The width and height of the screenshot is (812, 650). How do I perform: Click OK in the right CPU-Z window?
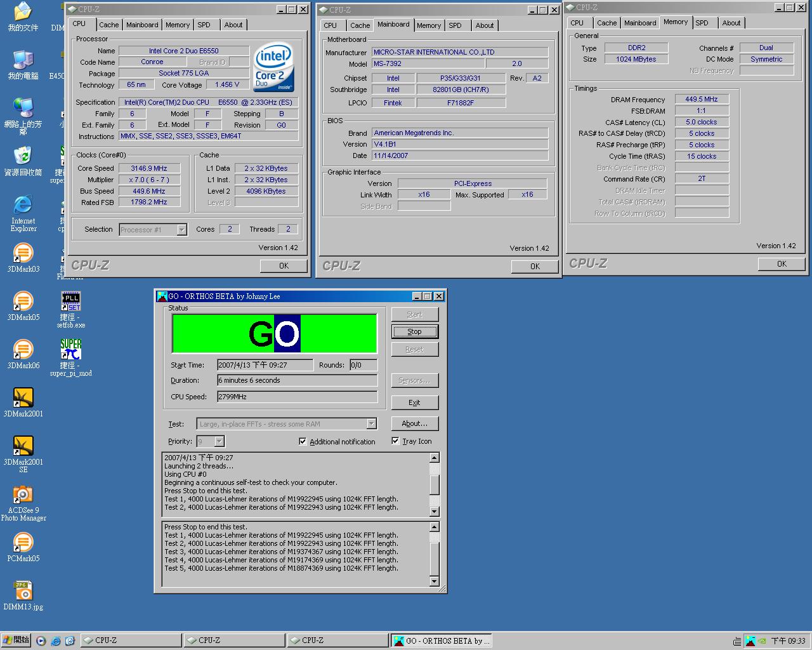click(782, 264)
